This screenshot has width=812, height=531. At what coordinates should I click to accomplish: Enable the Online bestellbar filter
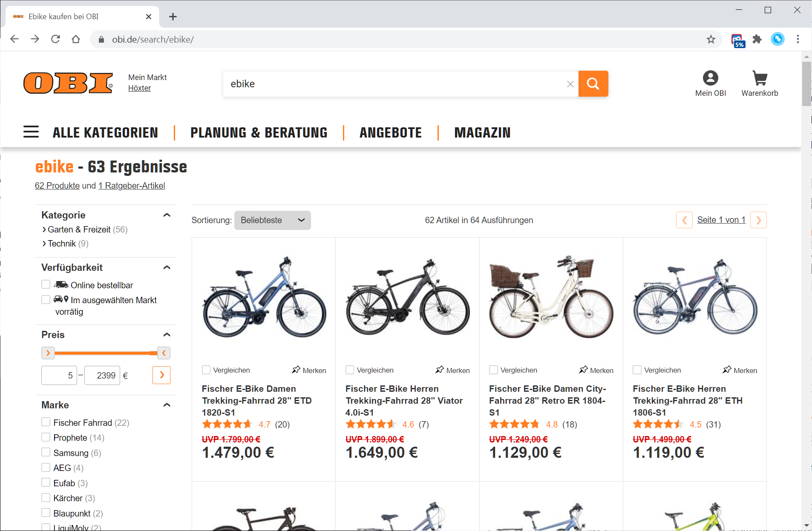tap(46, 284)
